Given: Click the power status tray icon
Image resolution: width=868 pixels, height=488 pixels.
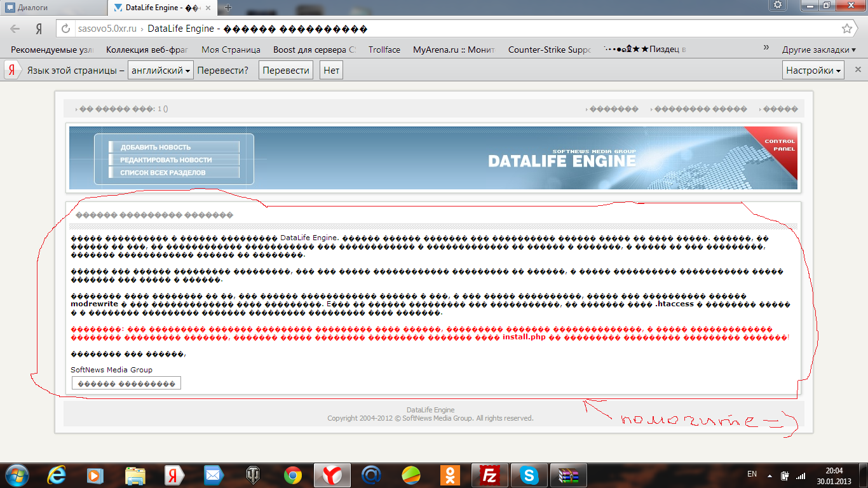Looking at the screenshot, I should (x=785, y=475).
